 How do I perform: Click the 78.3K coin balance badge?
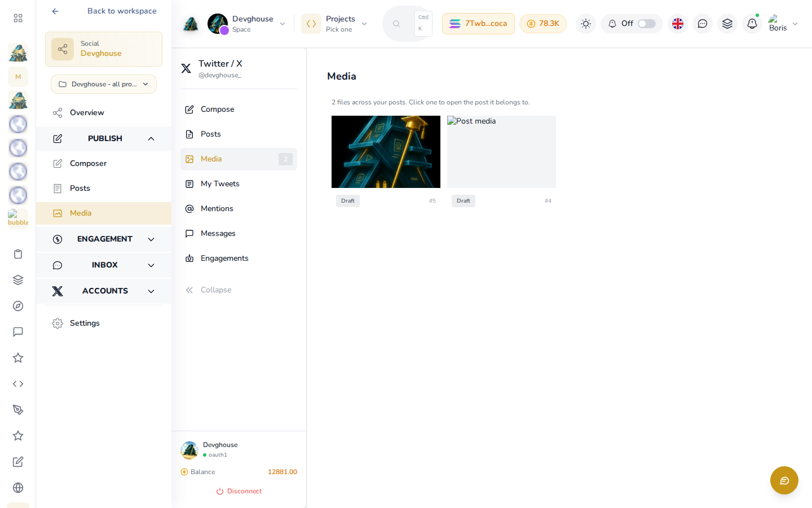point(543,24)
